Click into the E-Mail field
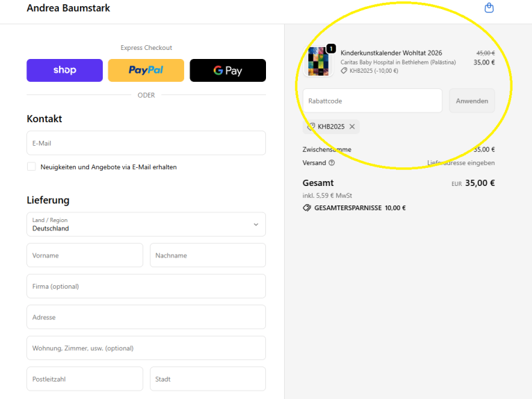This screenshot has height=399, width=532. [x=146, y=143]
